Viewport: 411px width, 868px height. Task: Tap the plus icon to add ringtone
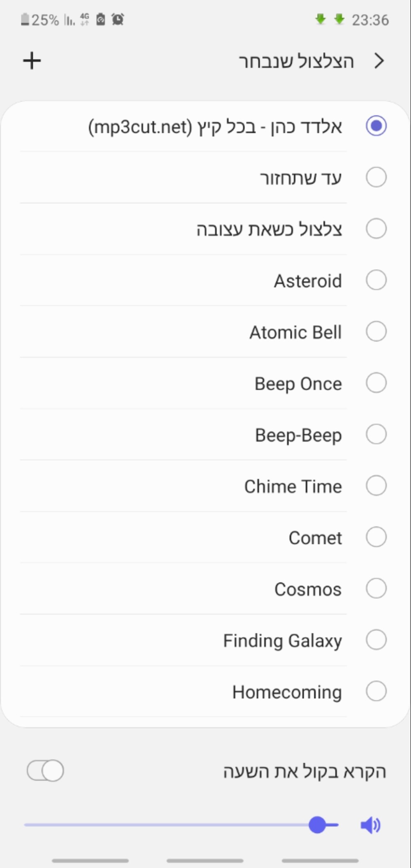click(x=32, y=61)
